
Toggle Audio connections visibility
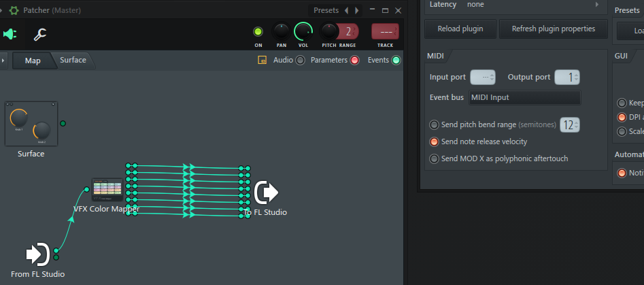(x=301, y=61)
